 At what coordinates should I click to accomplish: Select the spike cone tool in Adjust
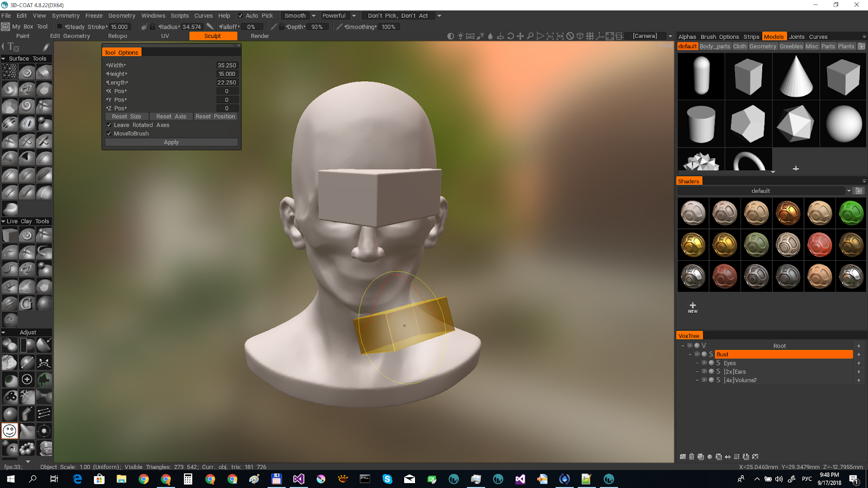pyautogui.click(x=27, y=431)
